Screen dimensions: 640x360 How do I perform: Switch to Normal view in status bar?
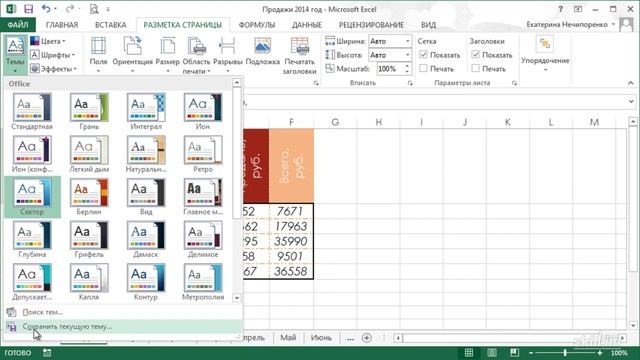pos(469,353)
